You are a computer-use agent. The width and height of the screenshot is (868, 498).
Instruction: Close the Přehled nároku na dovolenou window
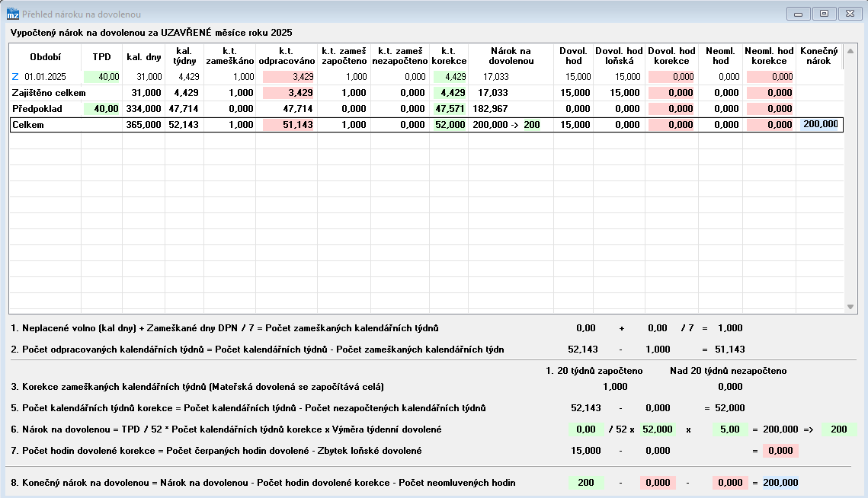pos(848,14)
